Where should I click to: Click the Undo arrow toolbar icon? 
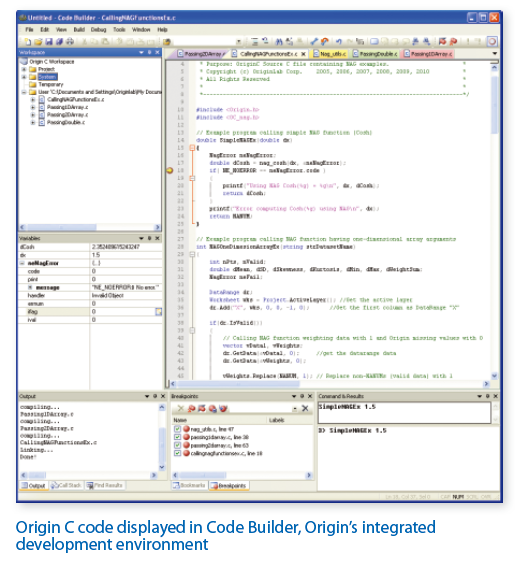pos(339,42)
